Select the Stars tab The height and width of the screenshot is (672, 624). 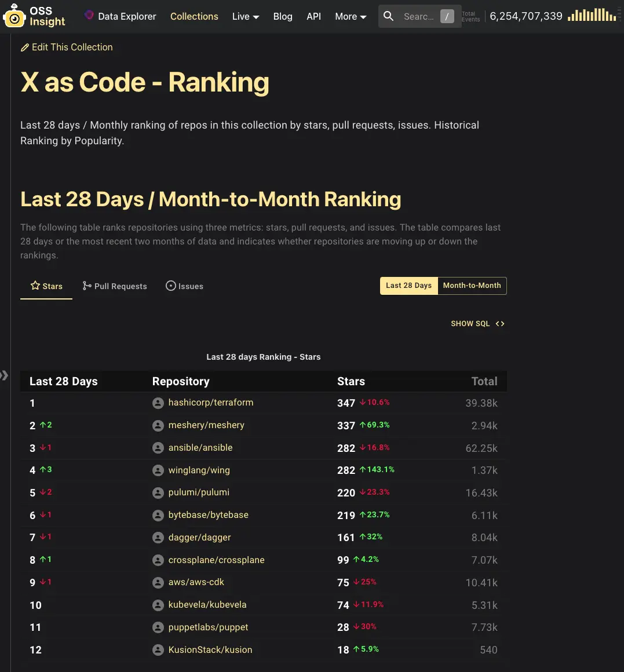(x=46, y=286)
